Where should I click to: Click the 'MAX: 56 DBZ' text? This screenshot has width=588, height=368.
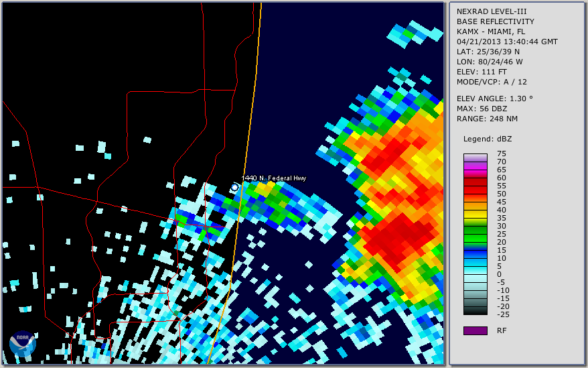(482, 109)
